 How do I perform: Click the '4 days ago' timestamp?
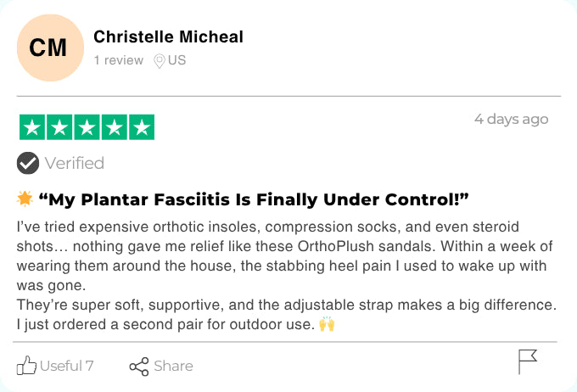512,120
